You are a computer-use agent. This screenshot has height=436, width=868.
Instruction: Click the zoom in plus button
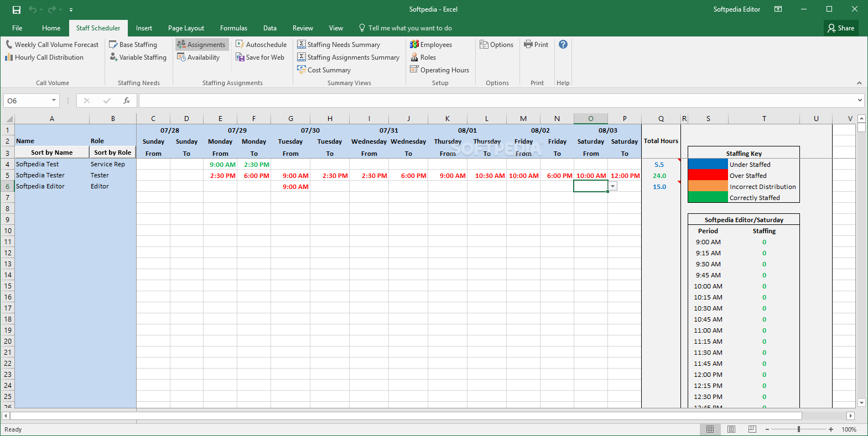831,429
